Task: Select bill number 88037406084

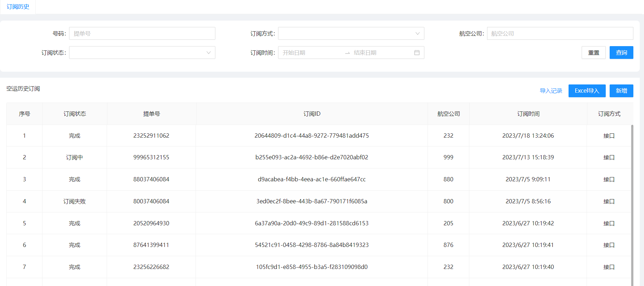Action: pyautogui.click(x=151, y=179)
